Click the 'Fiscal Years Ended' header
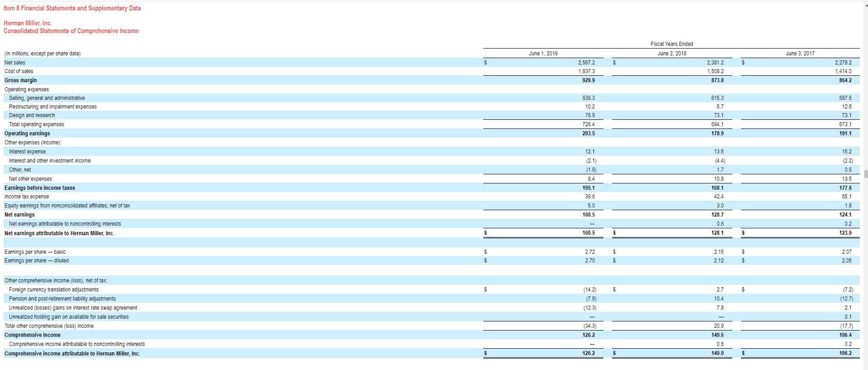 point(672,44)
